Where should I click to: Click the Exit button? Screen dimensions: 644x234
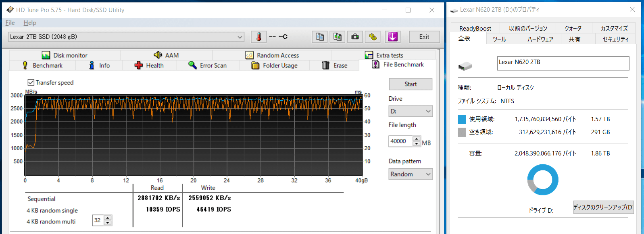coord(424,37)
